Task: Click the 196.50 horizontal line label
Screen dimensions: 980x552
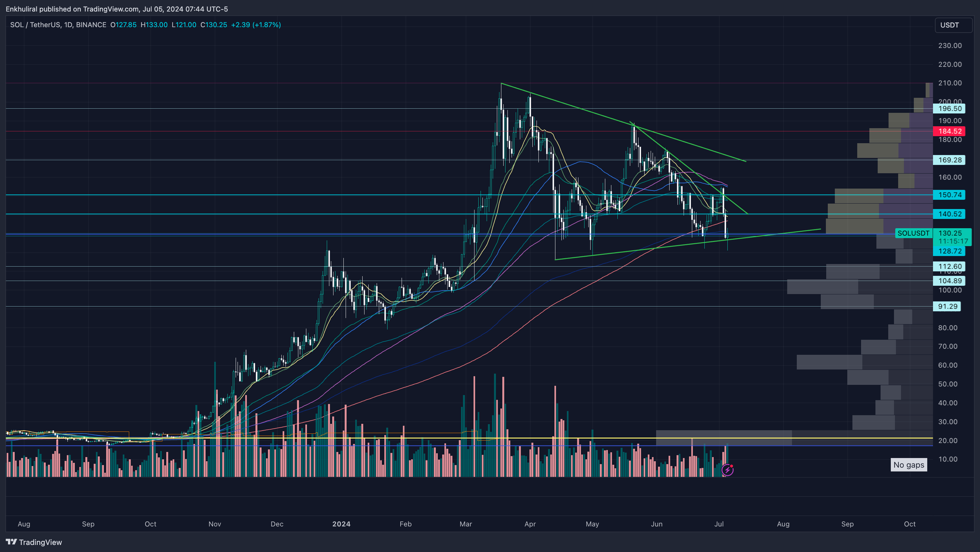Action: click(950, 109)
